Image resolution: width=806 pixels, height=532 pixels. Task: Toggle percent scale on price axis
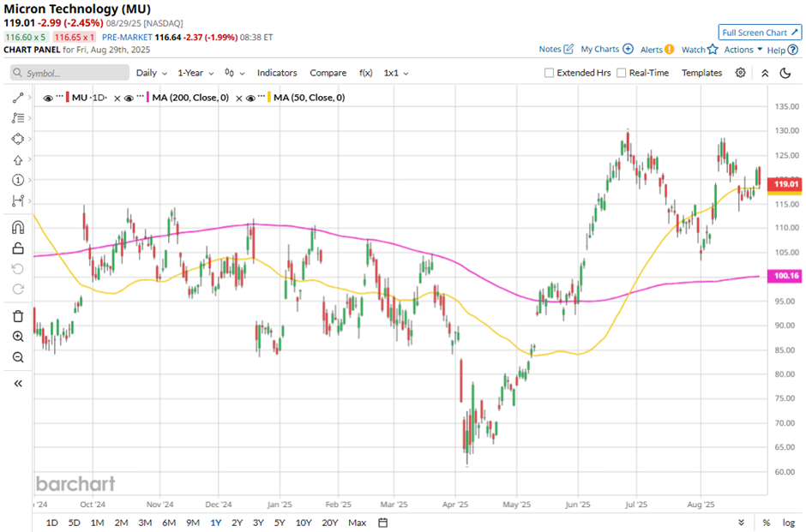click(767, 523)
